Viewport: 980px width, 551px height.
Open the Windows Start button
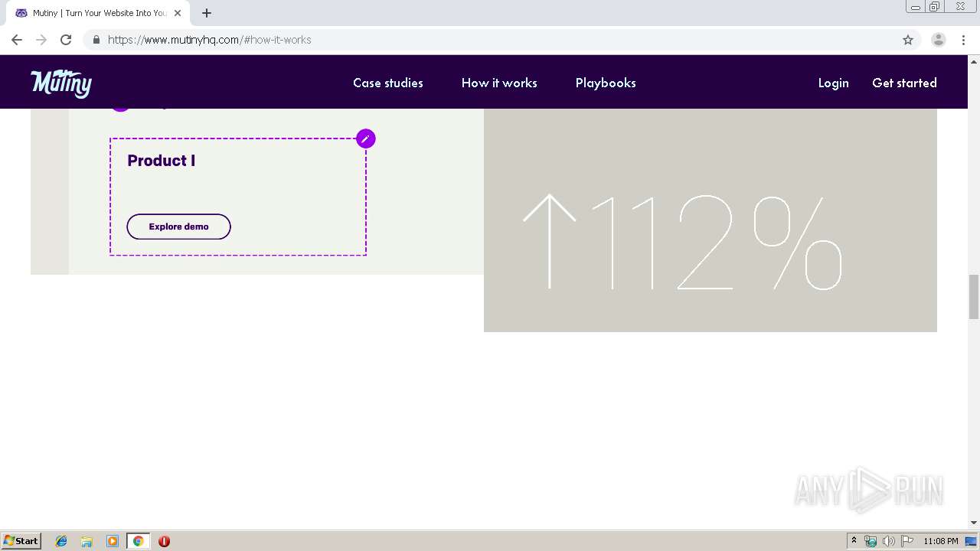pyautogui.click(x=21, y=541)
